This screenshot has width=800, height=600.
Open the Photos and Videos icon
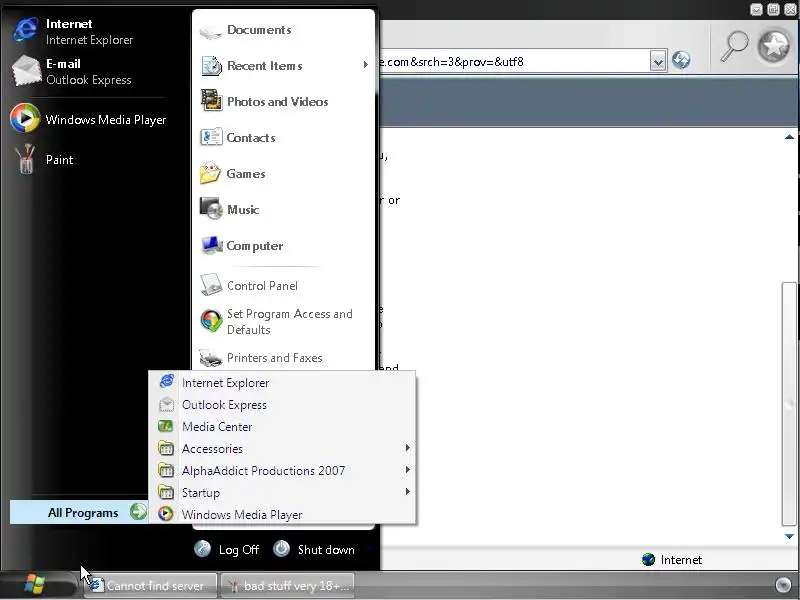click(x=211, y=101)
